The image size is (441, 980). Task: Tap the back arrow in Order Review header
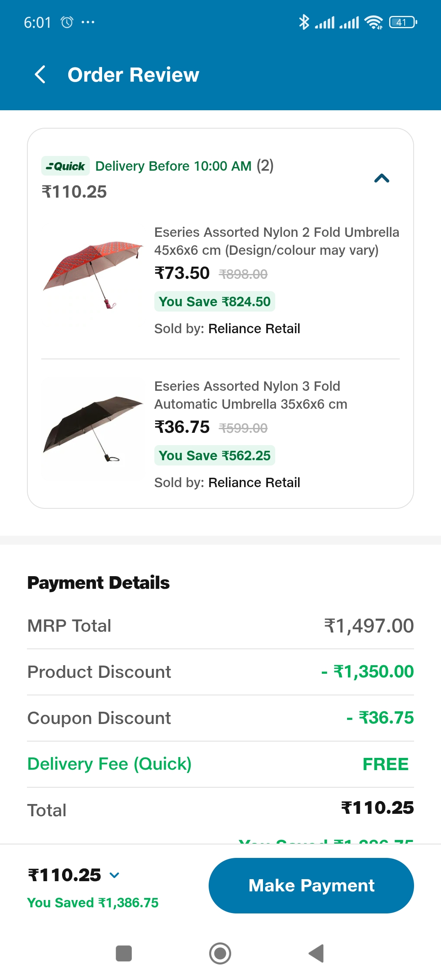[x=40, y=75]
